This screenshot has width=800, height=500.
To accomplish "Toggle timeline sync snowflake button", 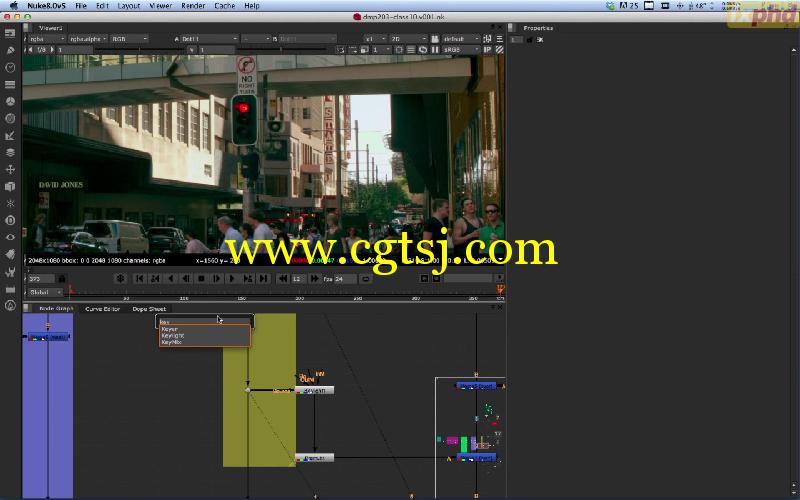I will pyautogui.click(x=120, y=279).
